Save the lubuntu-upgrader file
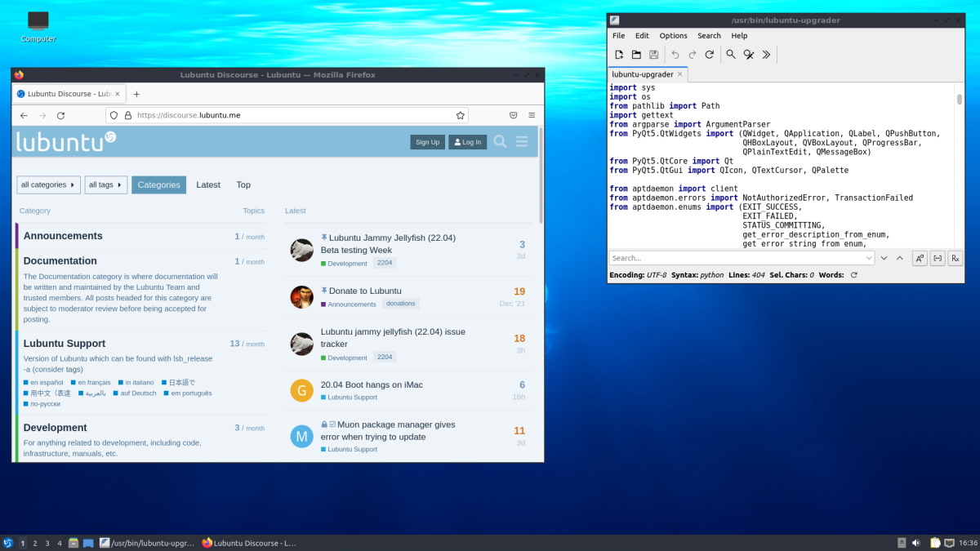Viewport: 980px width, 551px height. coord(653,54)
